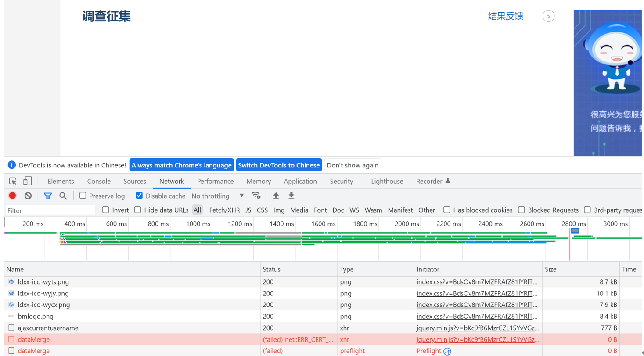Uncheck the Disable cache checkbox

click(140, 196)
